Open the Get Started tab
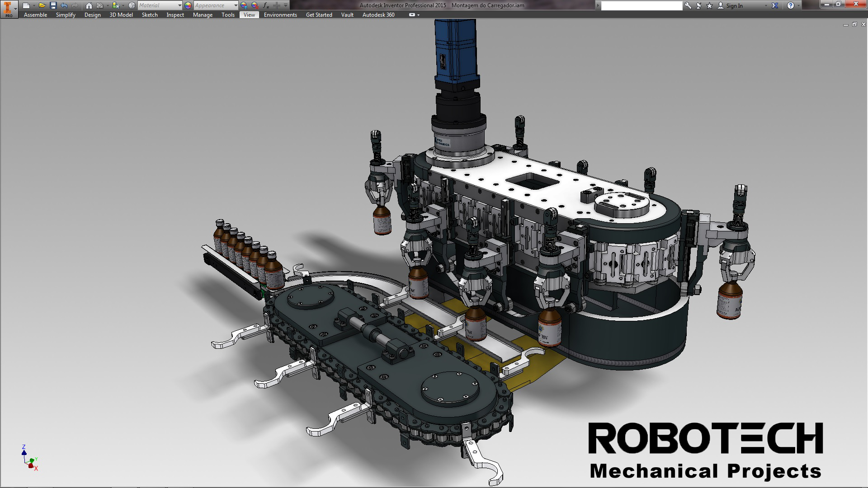868x488 pixels. 319,15
